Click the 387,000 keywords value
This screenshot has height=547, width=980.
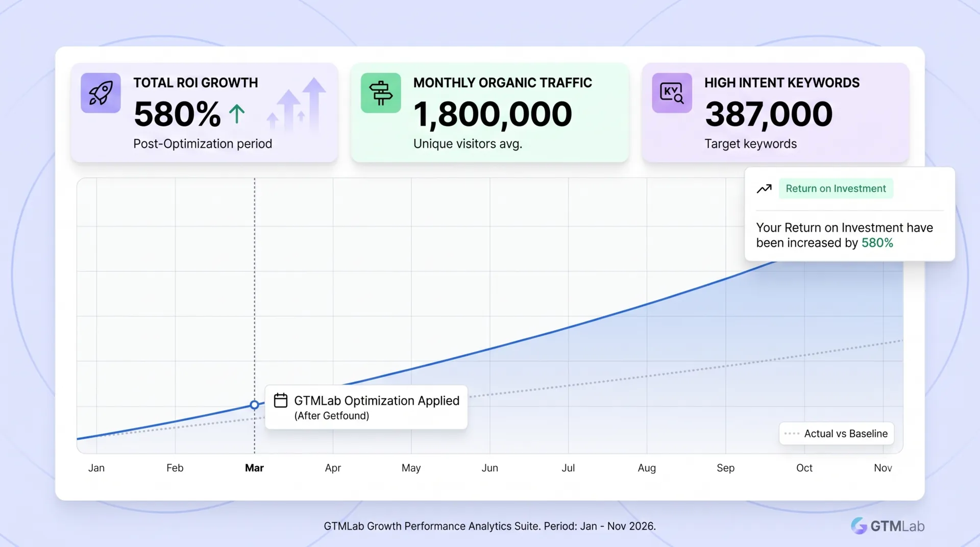click(x=769, y=114)
